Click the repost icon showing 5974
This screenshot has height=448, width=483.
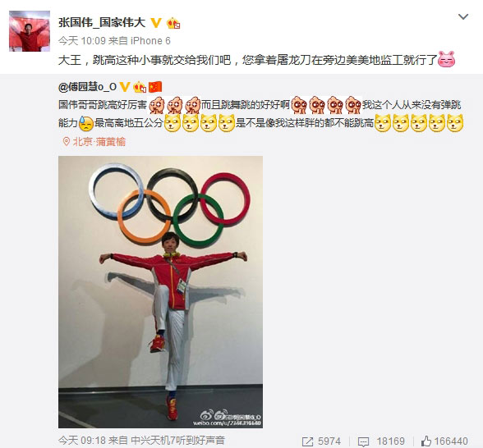click(x=307, y=441)
